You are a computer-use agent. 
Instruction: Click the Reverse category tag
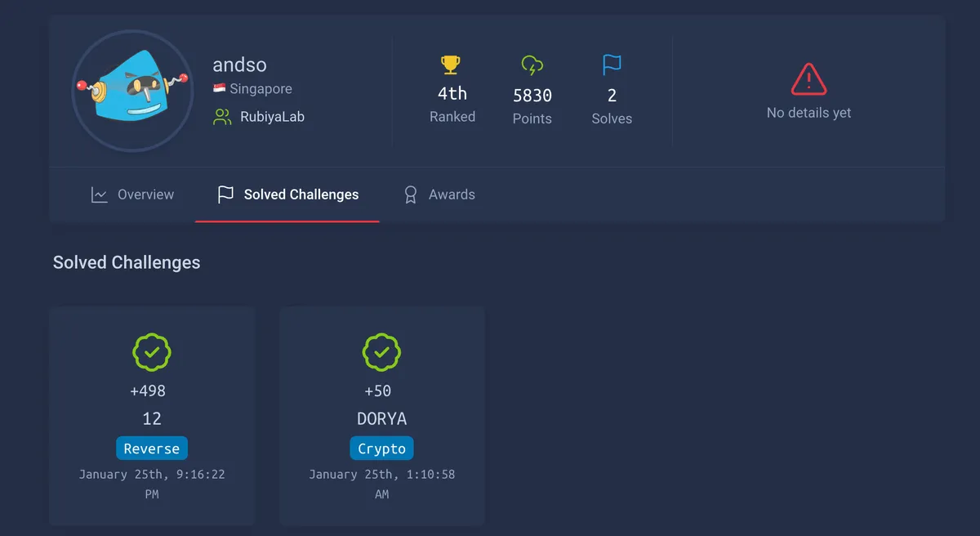[152, 449]
